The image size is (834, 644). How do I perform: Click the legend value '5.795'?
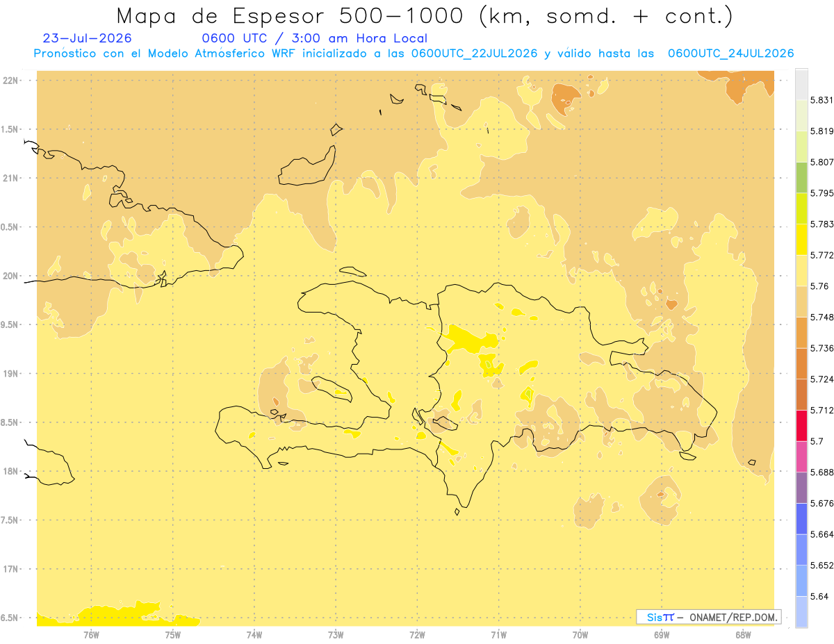click(x=822, y=193)
